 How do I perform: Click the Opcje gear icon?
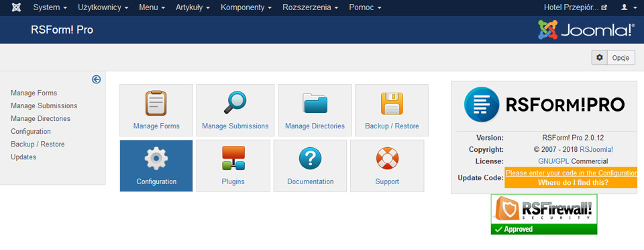[x=600, y=58]
